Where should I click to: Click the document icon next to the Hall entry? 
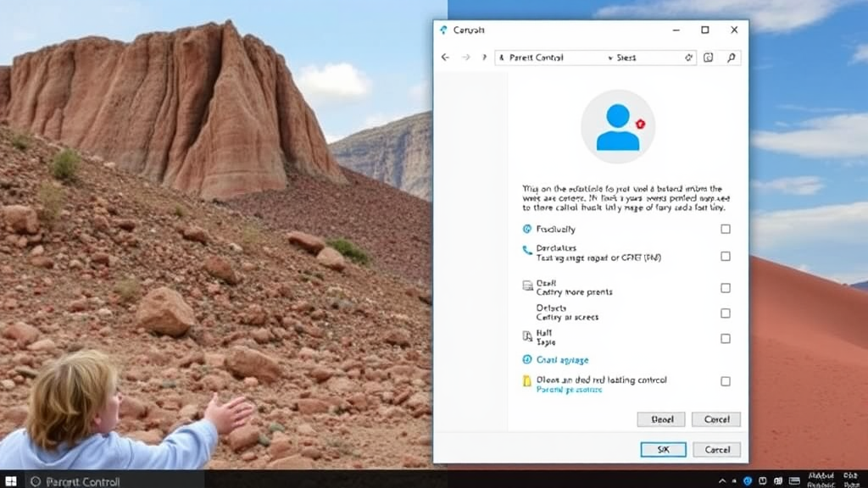click(x=526, y=335)
